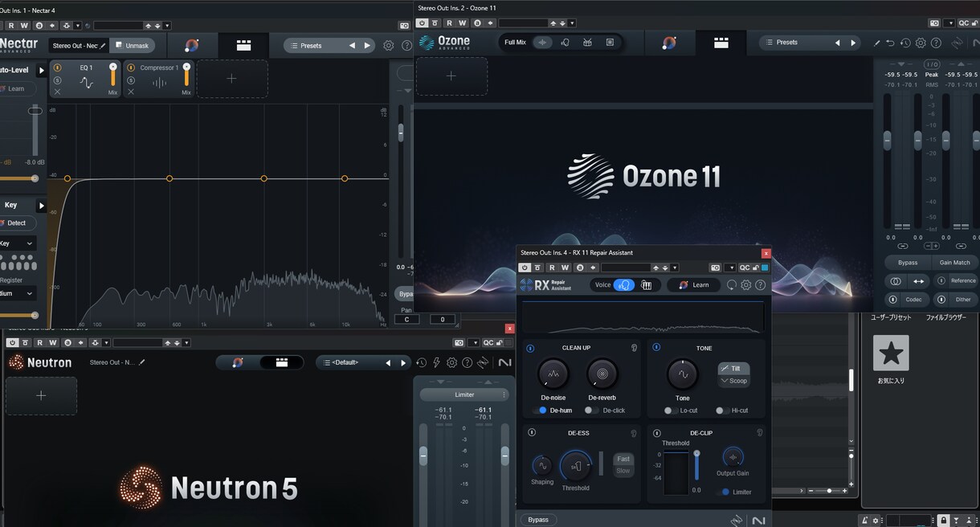Open settings gear in Nectar window
Viewport: 980px width, 527px height.
coord(389,46)
